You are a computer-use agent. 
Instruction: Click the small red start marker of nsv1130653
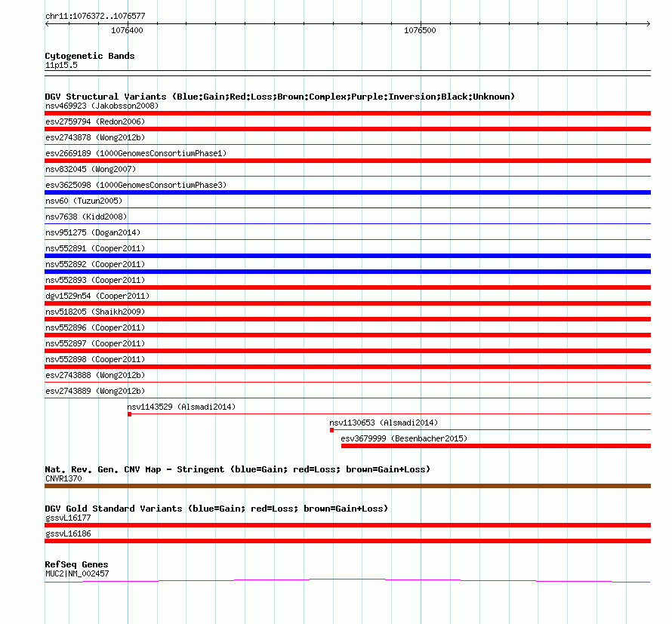(x=331, y=430)
